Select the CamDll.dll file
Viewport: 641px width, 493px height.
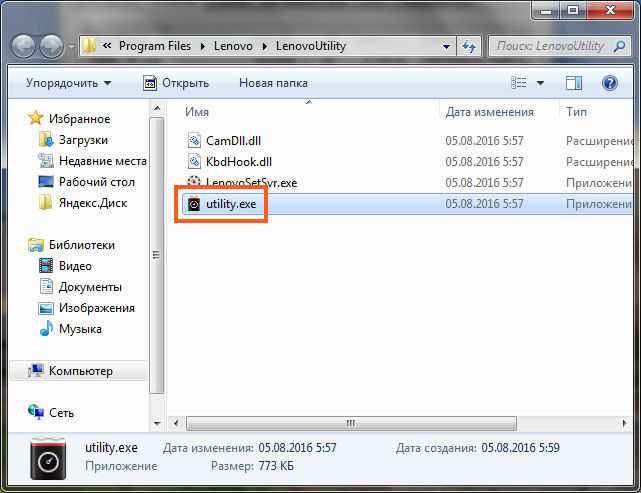233,141
